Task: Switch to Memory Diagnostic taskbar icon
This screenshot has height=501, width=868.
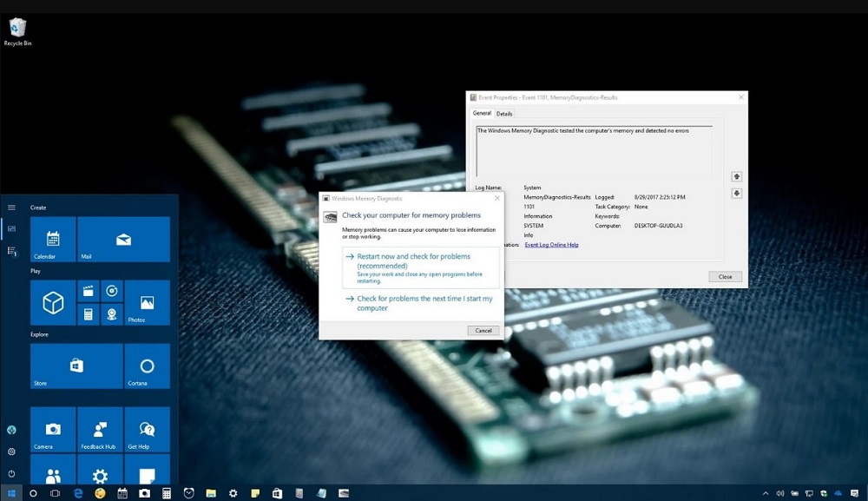Action: pos(344,493)
